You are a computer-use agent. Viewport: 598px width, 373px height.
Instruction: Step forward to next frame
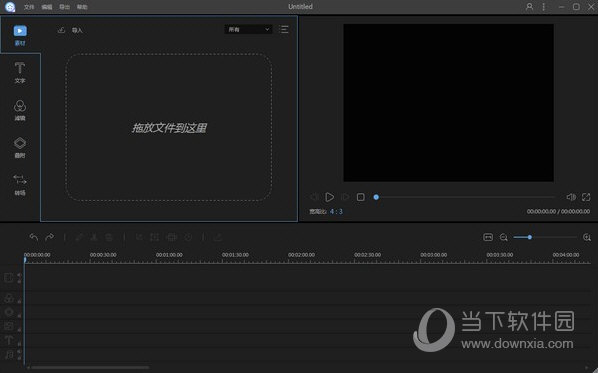pos(345,197)
